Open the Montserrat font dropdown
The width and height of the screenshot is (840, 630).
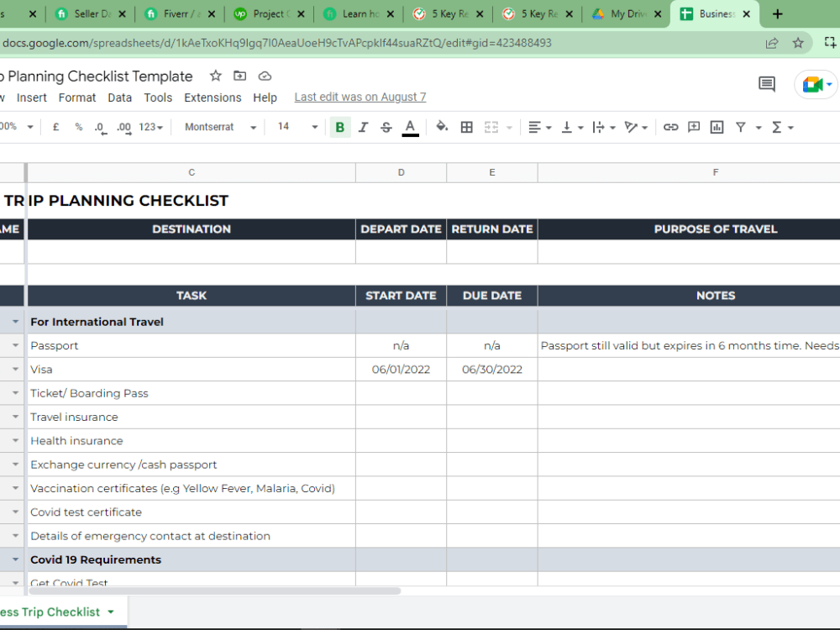[x=220, y=127]
